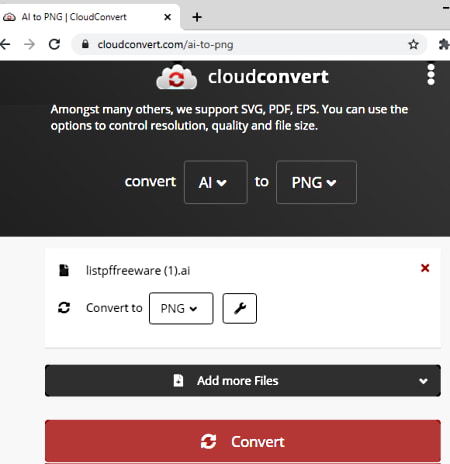The height and width of the screenshot is (464, 450).
Task: Click the cloudconvert cloud logo
Action: coord(177,77)
